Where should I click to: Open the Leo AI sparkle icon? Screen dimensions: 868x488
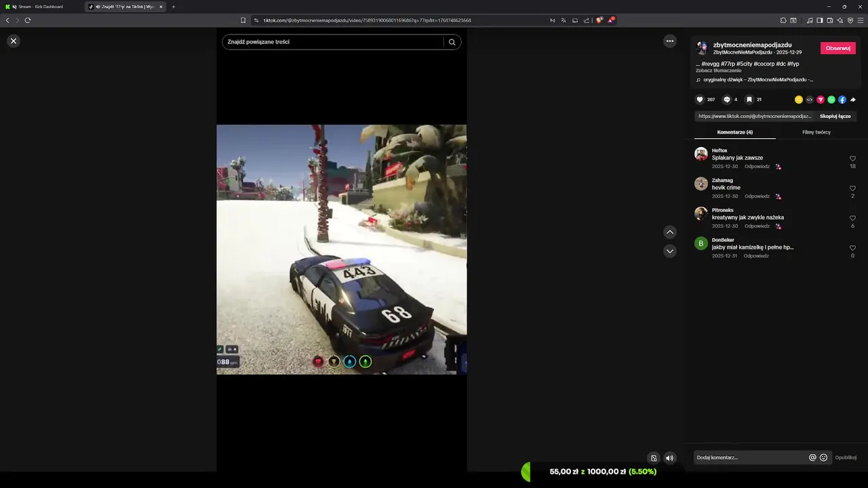pos(840,20)
